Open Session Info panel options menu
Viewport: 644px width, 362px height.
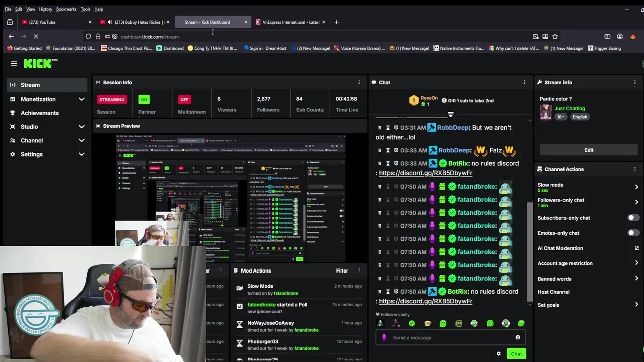click(359, 82)
